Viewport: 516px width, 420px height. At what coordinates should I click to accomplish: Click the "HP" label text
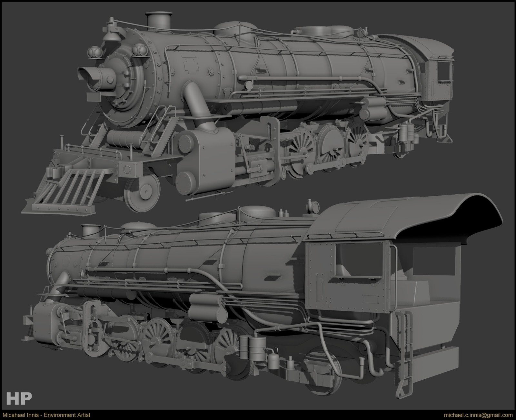pos(19,398)
